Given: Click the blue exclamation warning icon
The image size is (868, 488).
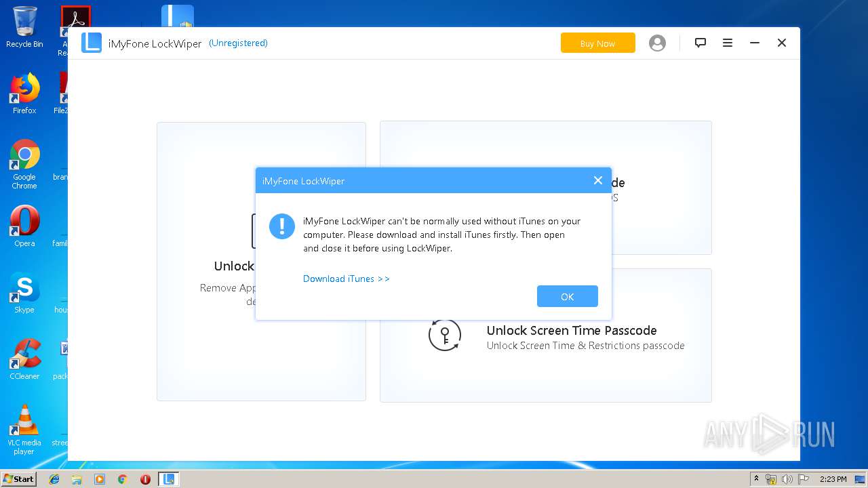Looking at the screenshot, I should tap(281, 226).
